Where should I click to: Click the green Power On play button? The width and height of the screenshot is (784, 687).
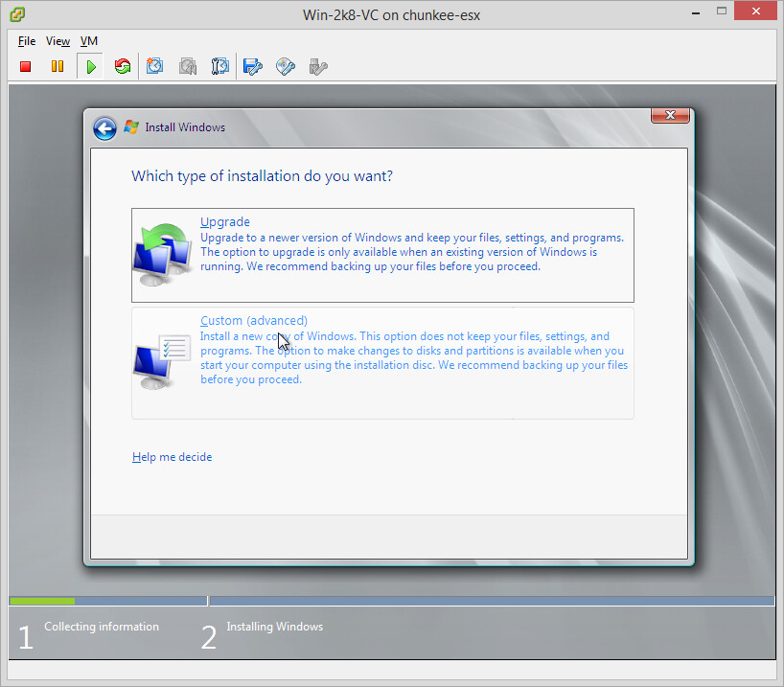pyautogui.click(x=90, y=66)
